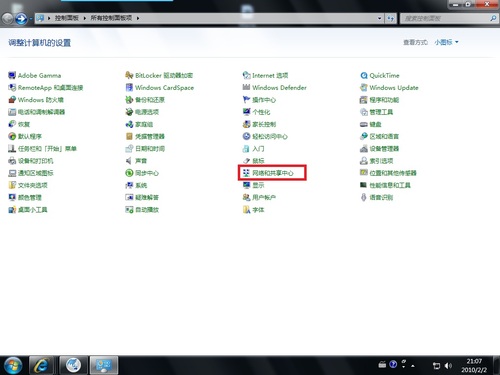
Task: Open the address bar history dropdown
Action: (x=379, y=18)
